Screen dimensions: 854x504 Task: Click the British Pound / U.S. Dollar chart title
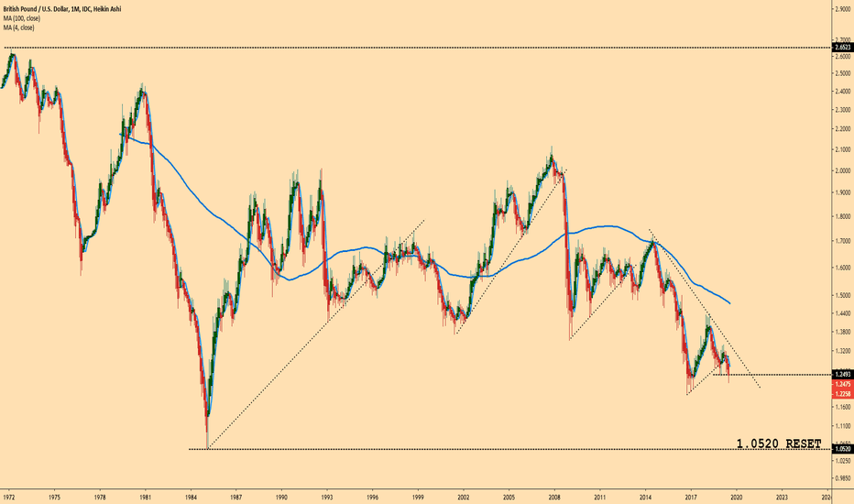click(61, 9)
